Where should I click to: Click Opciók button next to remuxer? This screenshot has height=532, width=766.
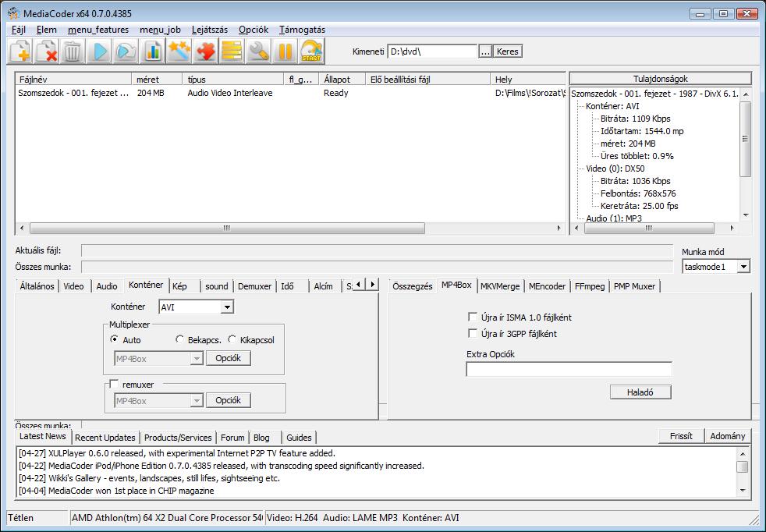coord(228,400)
